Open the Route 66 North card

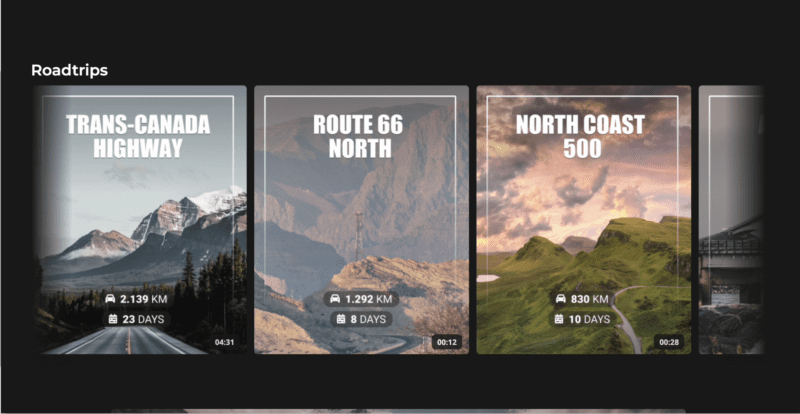point(361,220)
